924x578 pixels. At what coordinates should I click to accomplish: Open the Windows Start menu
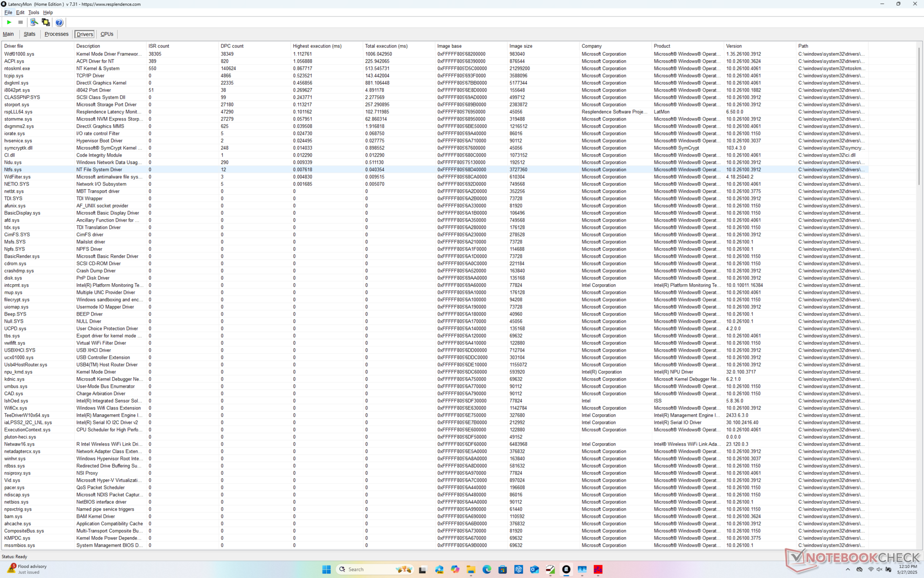coord(326,569)
